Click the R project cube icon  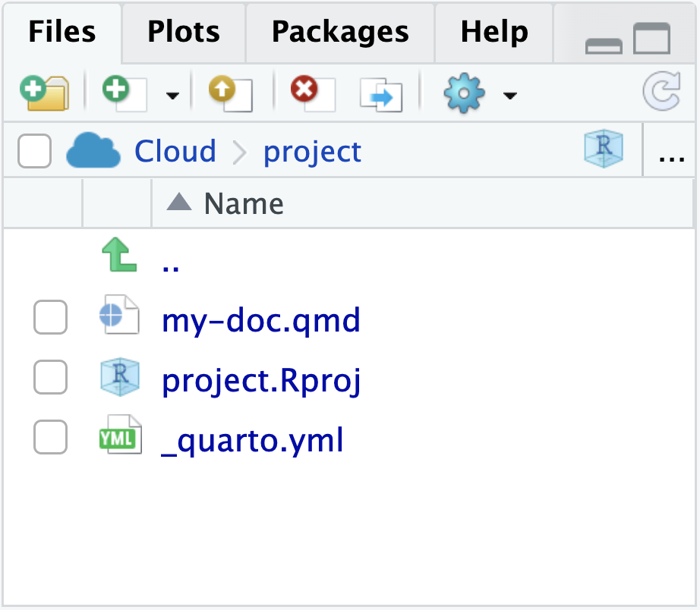point(603,150)
